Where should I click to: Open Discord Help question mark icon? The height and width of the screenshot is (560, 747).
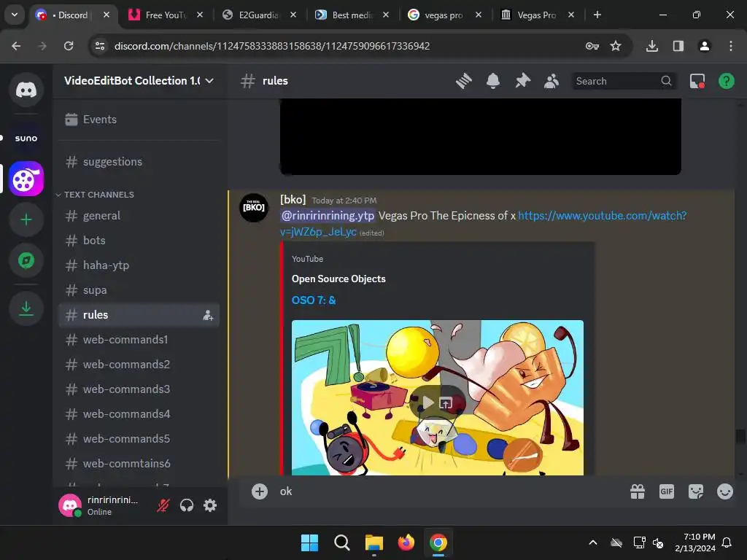(726, 81)
